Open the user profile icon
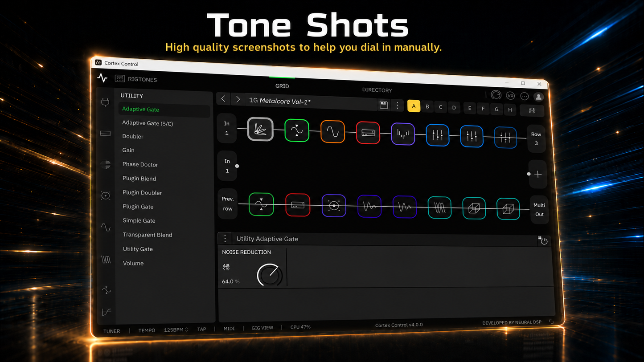The width and height of the screenshot is (644, 362). click(x=539, y=97)
